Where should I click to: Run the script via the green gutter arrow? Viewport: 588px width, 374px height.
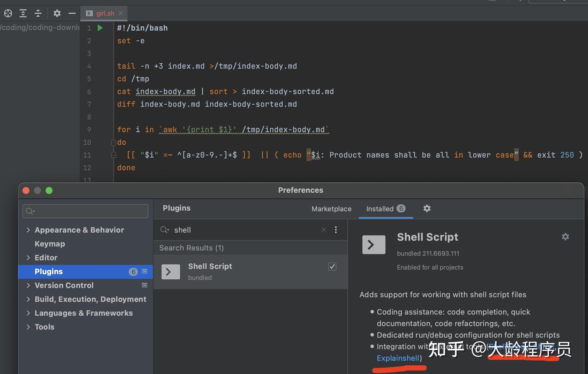pos(100,28)
